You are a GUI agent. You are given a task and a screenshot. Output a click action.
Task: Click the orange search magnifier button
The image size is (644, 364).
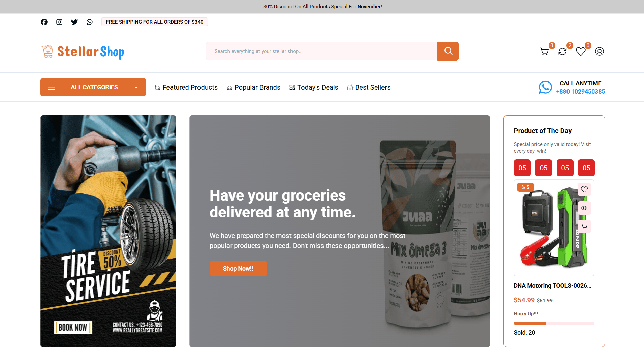click(448, 51)
